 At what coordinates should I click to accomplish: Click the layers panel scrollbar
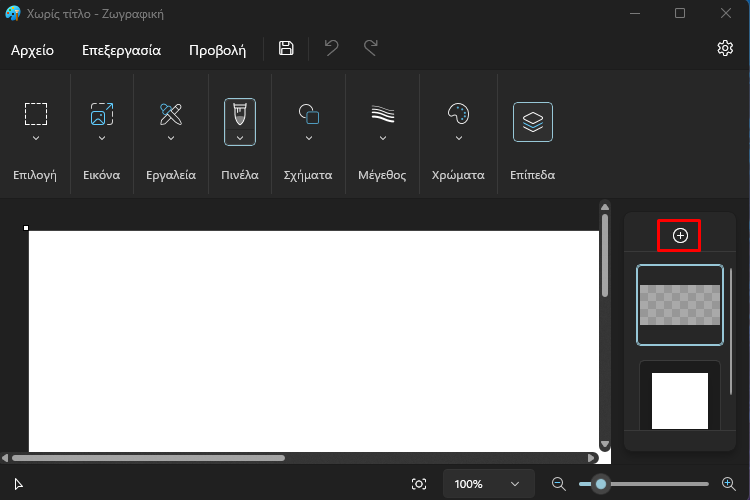[x=731, y=332]
